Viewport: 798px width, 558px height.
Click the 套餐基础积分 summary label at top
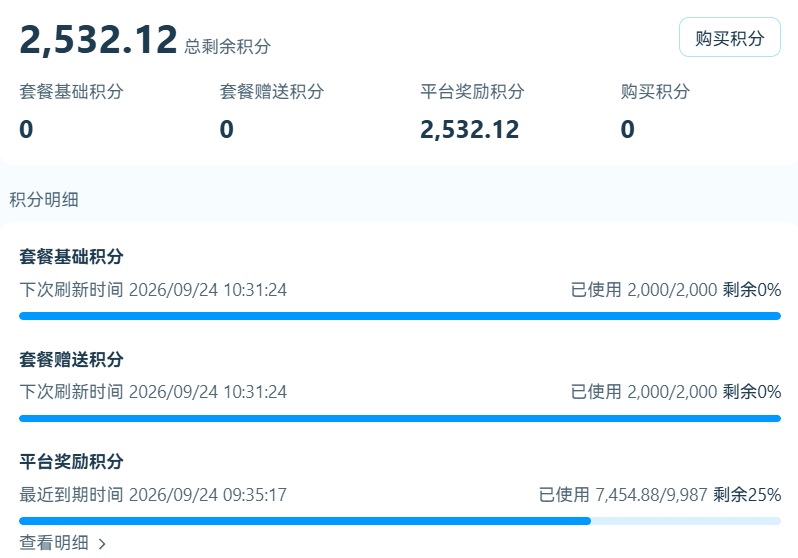click(x=71, y=92)
